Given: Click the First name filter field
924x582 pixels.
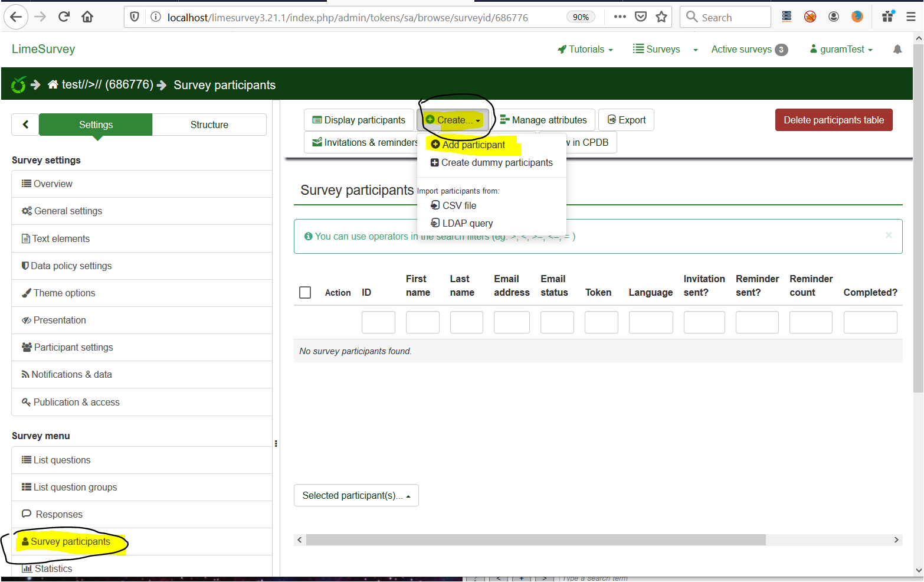Looking at the screenshot, I should click(422, 322).
